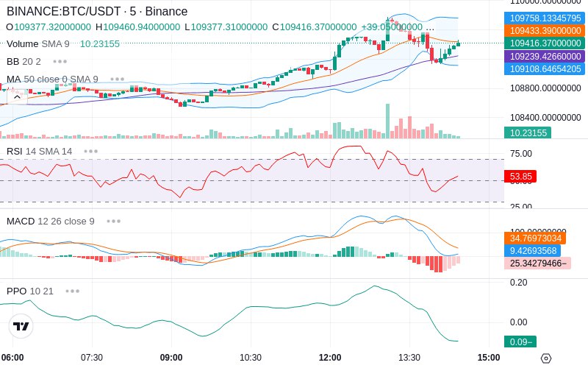This screenshot has width=588, height=368.
Task: Click the orange price label 109433.39000000
Action: point(545,30)
